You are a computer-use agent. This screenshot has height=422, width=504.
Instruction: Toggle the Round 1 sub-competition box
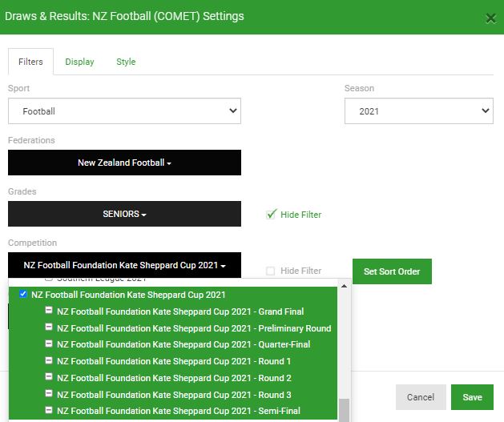point(49,360)
